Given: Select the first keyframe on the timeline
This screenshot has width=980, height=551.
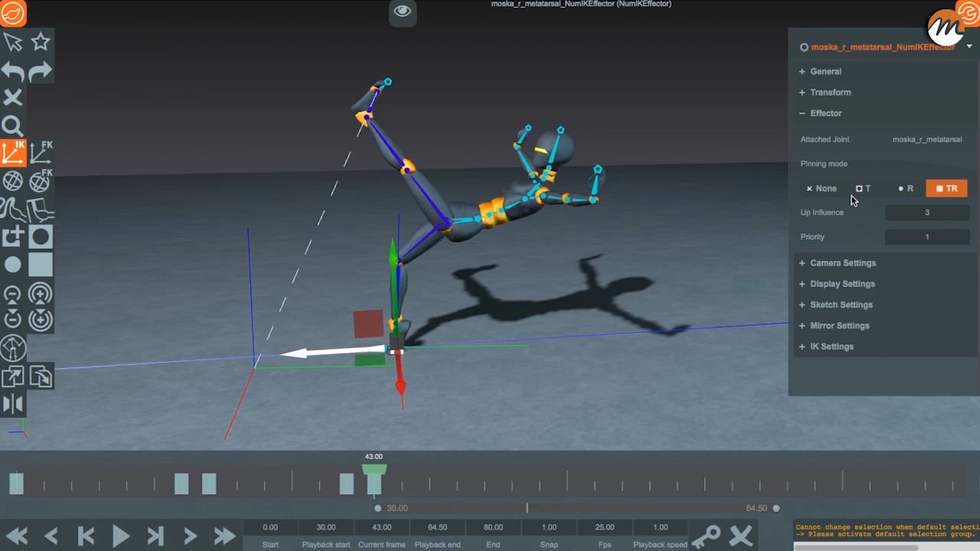Looking at the screenshot, I should click(16, 484).
